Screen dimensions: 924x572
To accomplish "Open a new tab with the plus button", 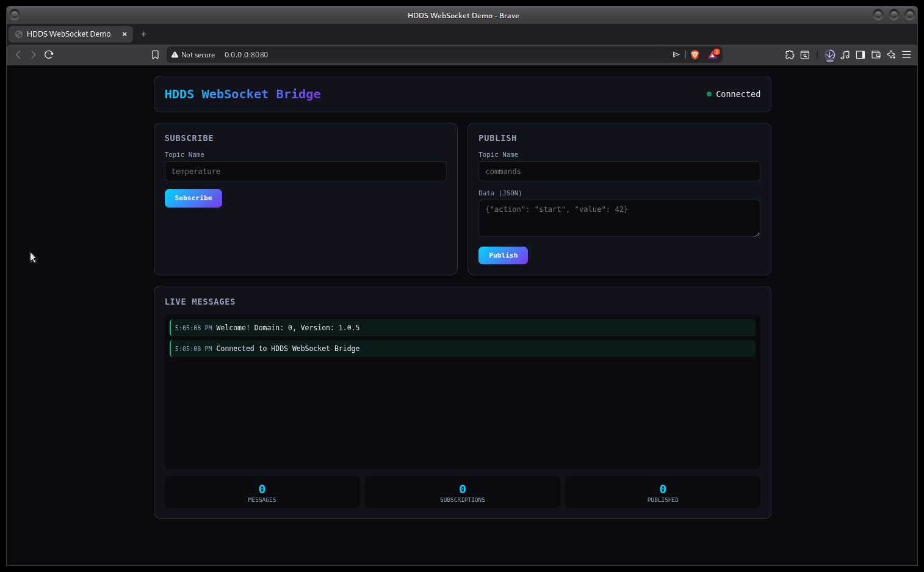I will click(143, 34).
